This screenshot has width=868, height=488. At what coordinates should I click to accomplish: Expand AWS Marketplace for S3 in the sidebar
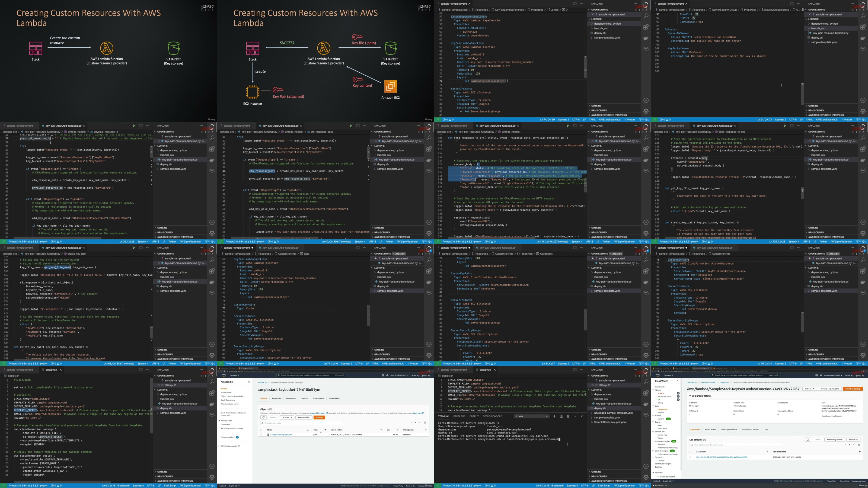[x=220, y=446]
